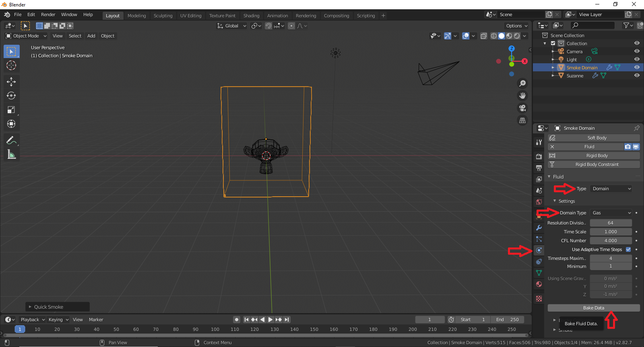
Task: Select the Measure tool
Action: (x=11, y=154)
